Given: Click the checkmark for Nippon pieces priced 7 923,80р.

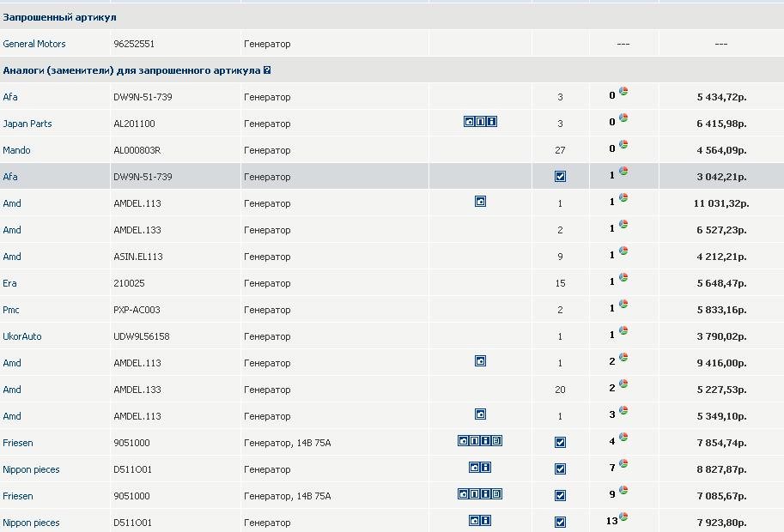Looking at the screenshot, I should 561,522.
